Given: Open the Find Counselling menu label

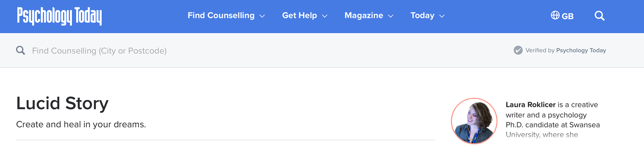Looking at the screenshot, I should click(x=221, y=15).
